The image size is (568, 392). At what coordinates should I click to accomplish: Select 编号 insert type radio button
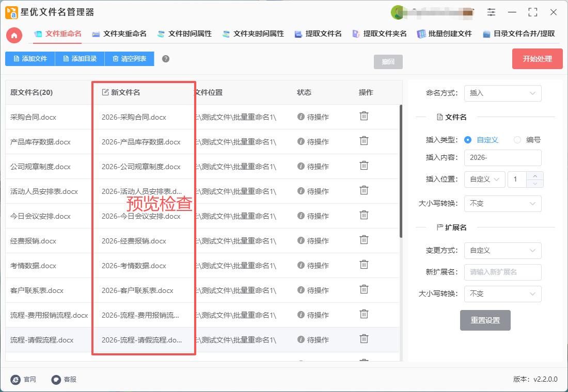517,140
